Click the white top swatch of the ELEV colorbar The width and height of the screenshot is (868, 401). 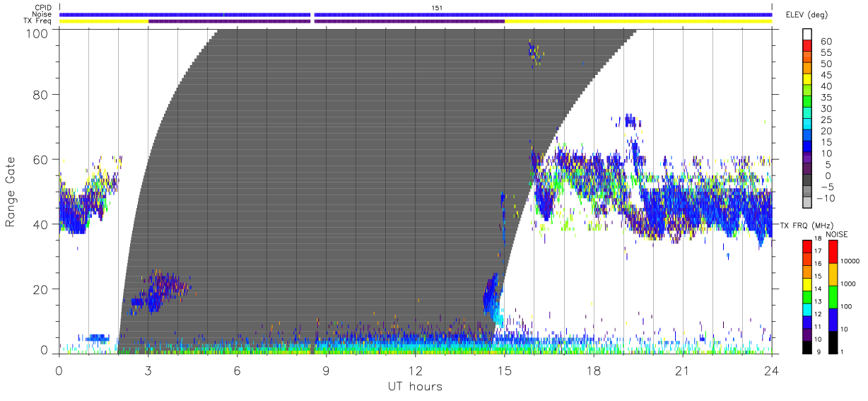pyautogui.click(x=807, y=35)
